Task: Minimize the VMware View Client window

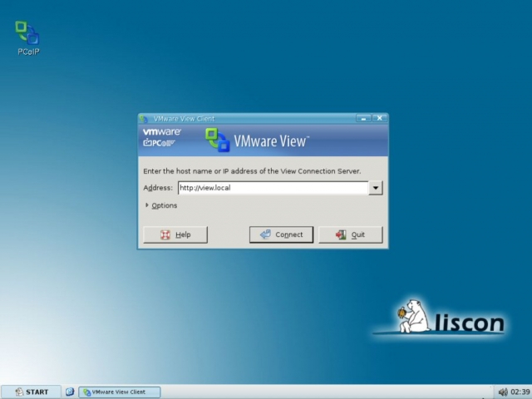Action: (x=363, y=118)
